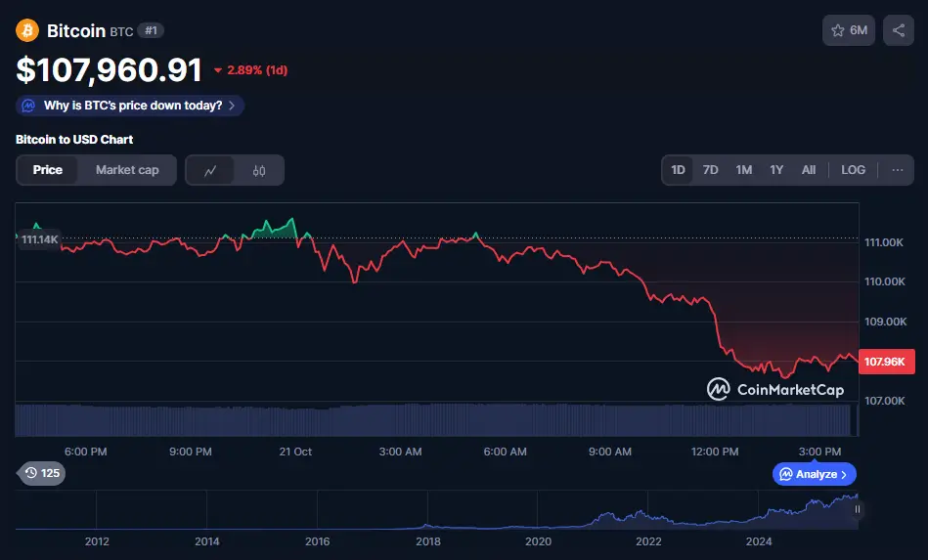Click the 6:00 PM time axis label
Image resolution: width=928 pixels, height=560 pixels.
86,452
